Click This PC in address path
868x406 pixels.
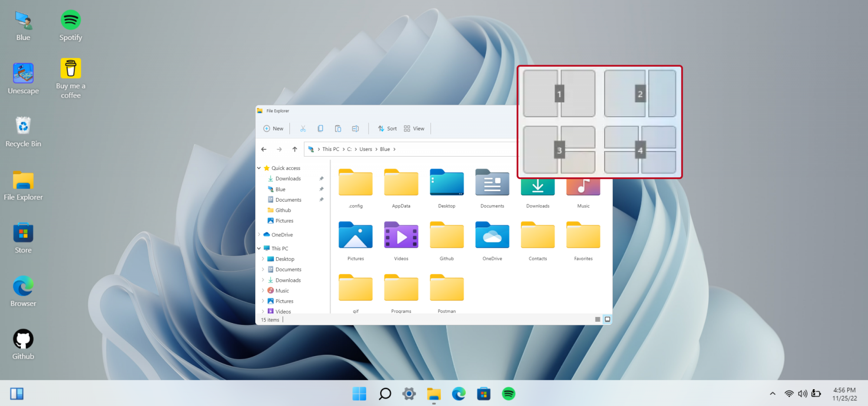[x=331, y=149]
